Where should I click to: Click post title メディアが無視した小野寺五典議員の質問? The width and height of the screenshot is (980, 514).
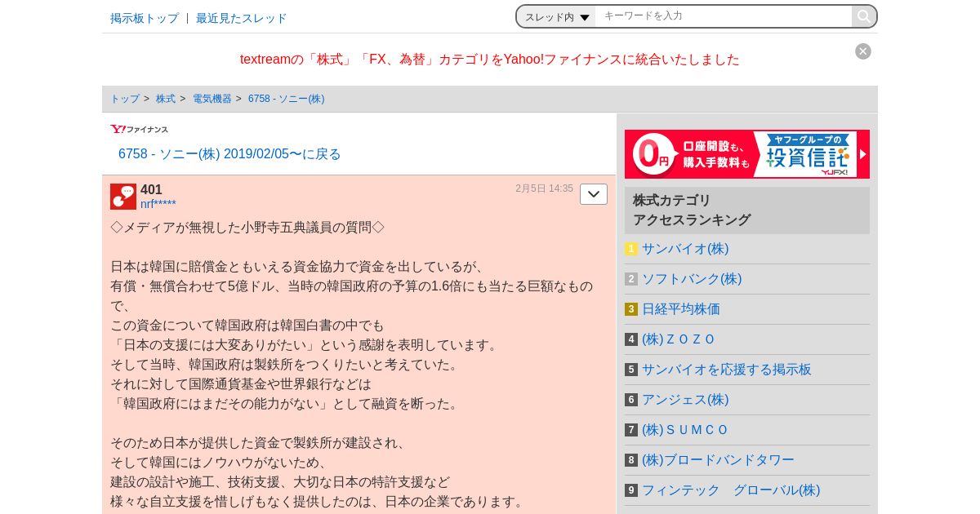(247, 228)
